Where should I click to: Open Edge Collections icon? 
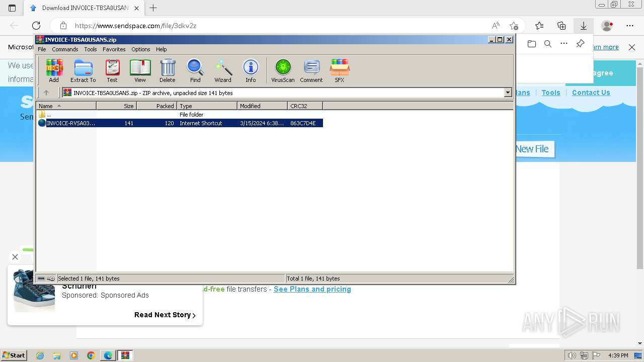(561, 26)
